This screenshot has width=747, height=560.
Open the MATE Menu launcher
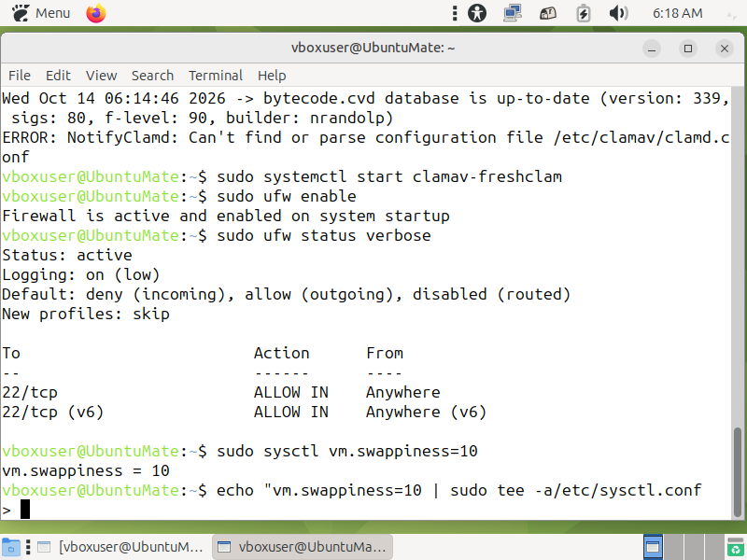click(x=40, y=13)
